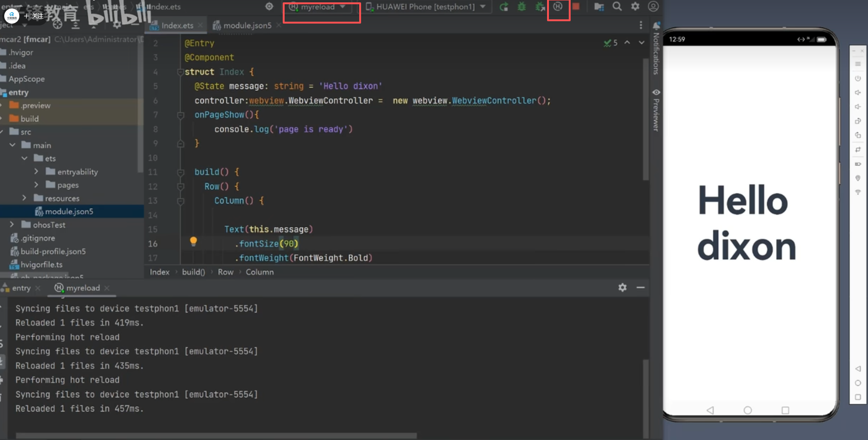Tap the phone screen's Recents navigation button
The height and width of the screenshot is (440, 868).
pyautogui.click(x=785, y=410)
